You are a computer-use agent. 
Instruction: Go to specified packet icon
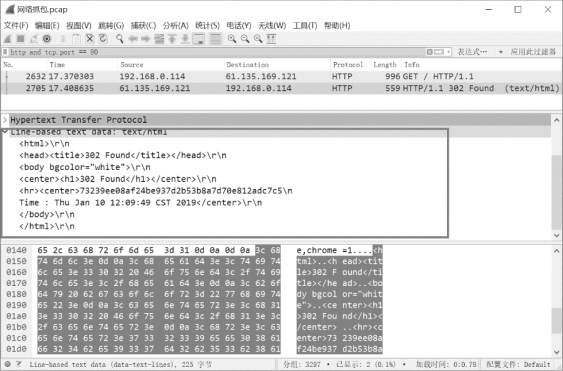(x=159, y=39)
